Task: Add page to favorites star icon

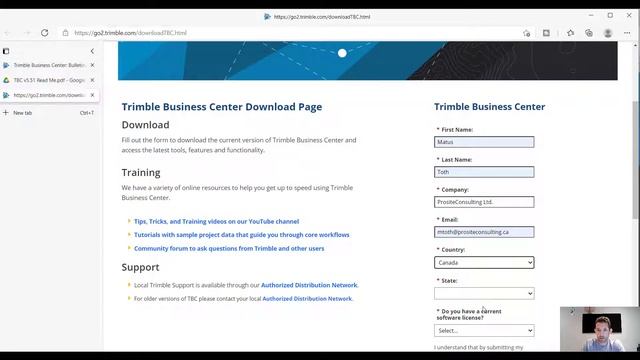Action: (527, 33)
